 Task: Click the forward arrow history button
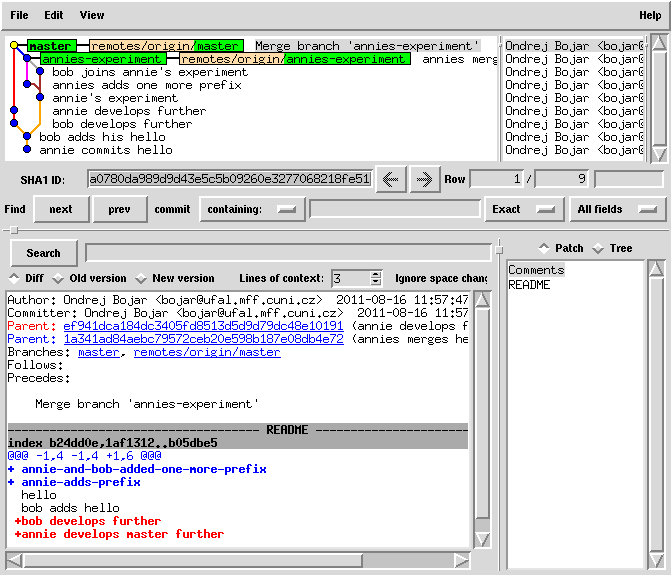(x=424, y=179)
